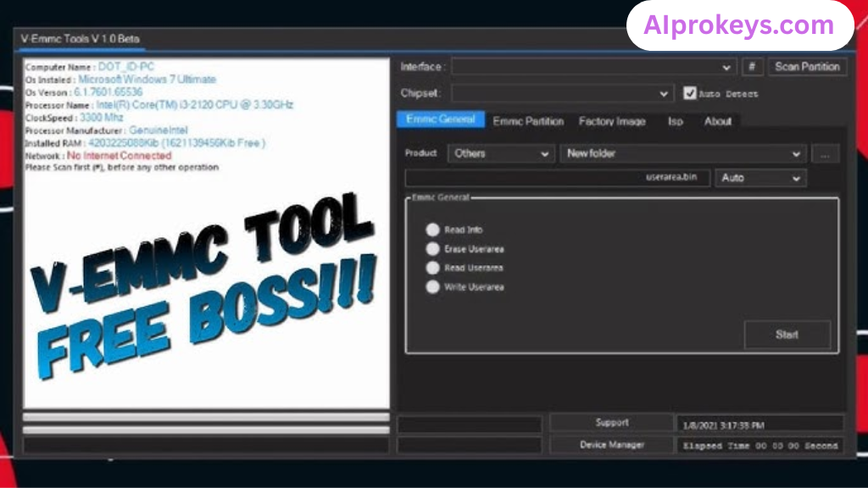Click the upper progress bar
This screenshot has width=868, height=488.
click(207, 417)
